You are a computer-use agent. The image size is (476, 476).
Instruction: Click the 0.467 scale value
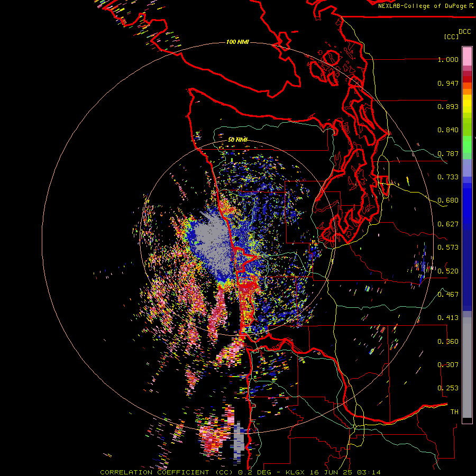click(448, 295)
